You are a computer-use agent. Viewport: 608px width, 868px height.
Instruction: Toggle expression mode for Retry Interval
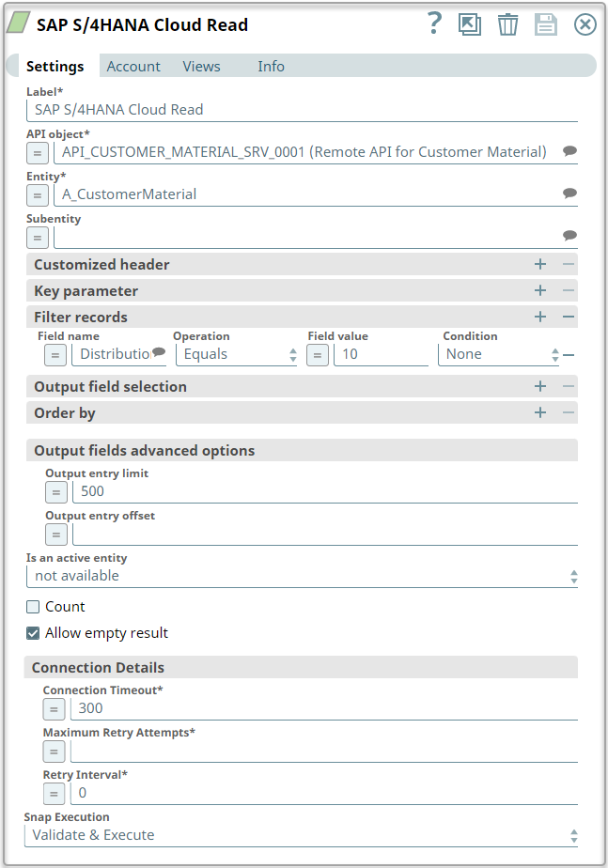point(54,794)
